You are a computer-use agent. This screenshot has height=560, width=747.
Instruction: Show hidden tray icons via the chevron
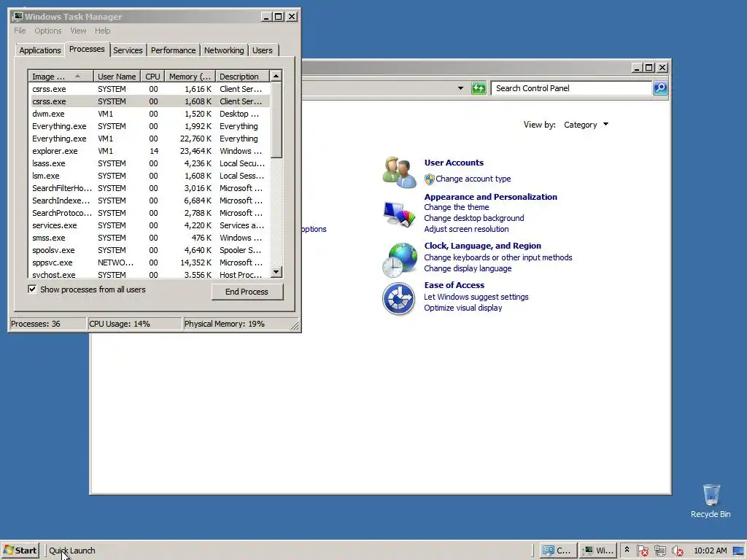pos(627,550)
